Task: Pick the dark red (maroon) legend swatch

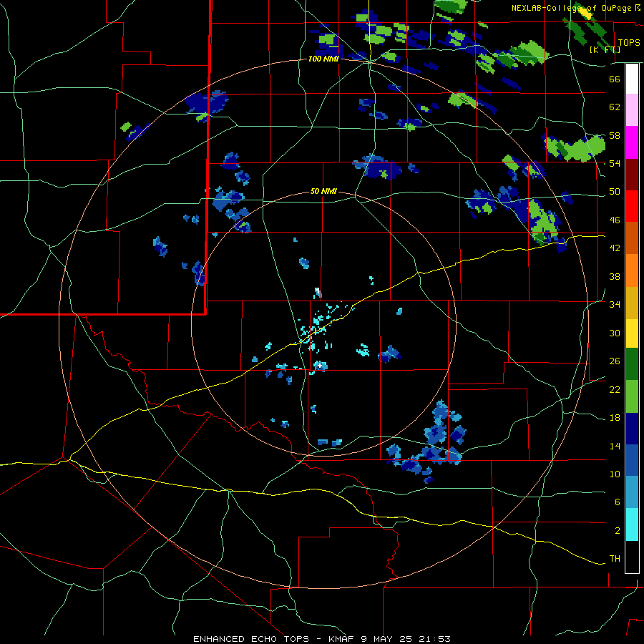Action: coord(632,175)
